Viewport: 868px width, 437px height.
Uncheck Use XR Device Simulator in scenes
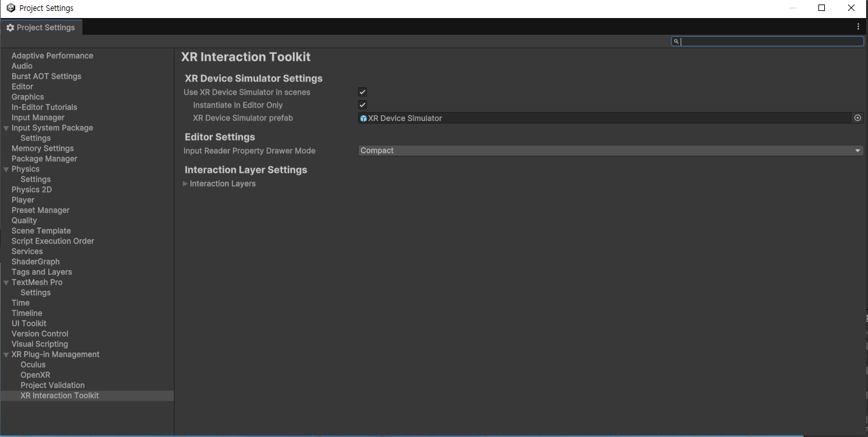click(363, 92)
